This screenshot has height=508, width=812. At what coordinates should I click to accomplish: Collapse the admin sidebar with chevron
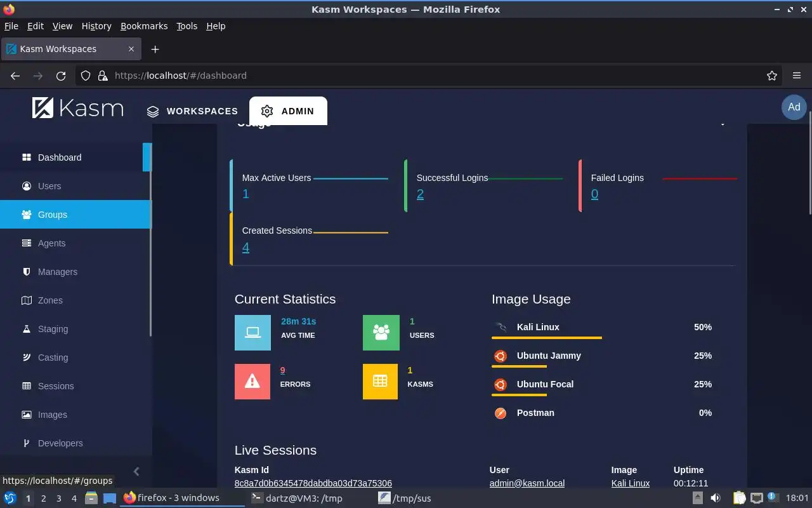[136, 471]
